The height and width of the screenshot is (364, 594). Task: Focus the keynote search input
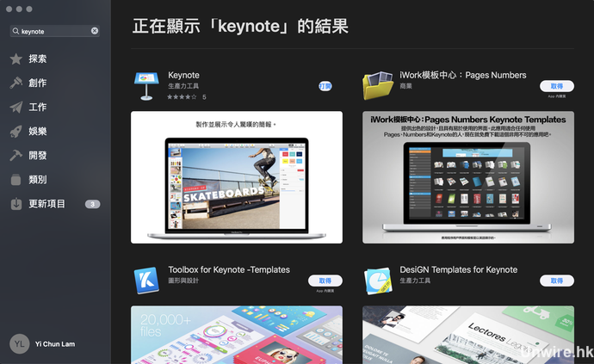pyautogui.click(x=55, y=31)
